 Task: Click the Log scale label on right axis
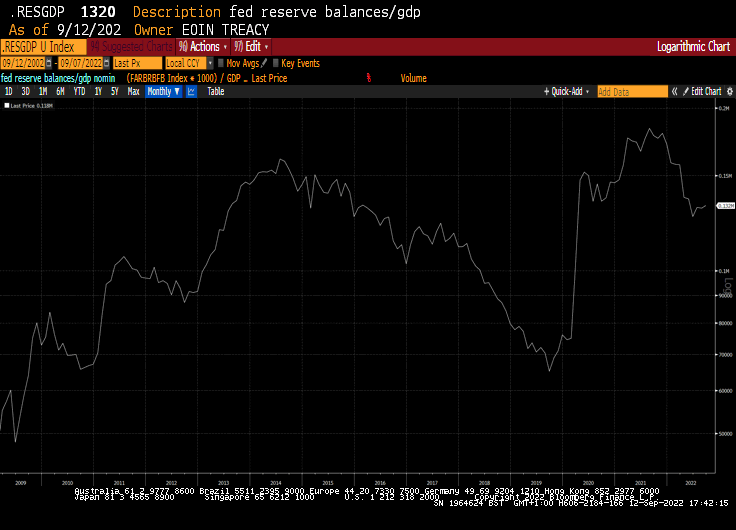click(x=728, y=285)
